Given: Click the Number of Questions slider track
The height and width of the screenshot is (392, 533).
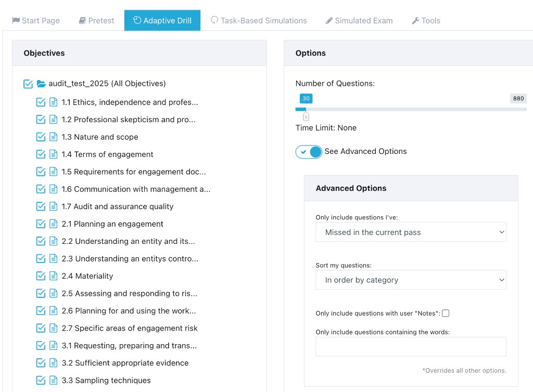Looking at the screenshot, I should 411,109.
